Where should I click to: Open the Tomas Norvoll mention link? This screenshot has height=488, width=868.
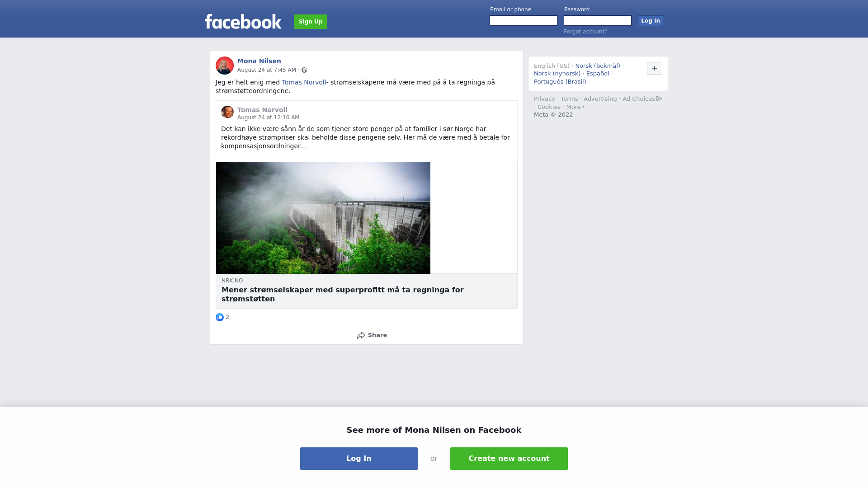[304, 82]
